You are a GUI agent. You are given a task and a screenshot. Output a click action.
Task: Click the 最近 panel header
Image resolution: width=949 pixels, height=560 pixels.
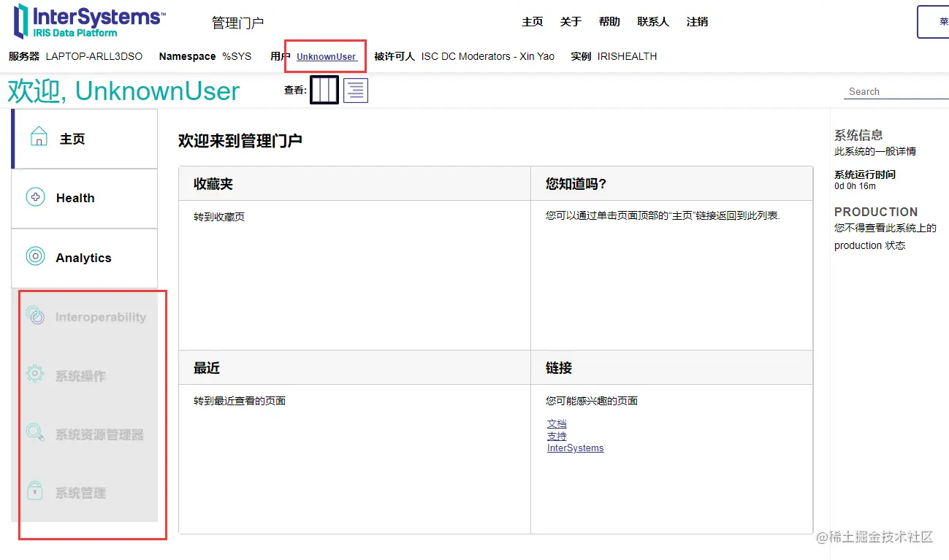354,367
